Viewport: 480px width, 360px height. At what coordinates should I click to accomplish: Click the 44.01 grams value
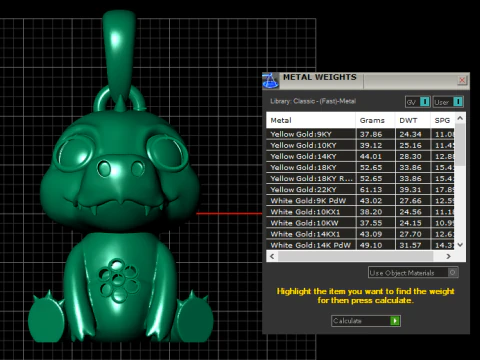point(371,156)
